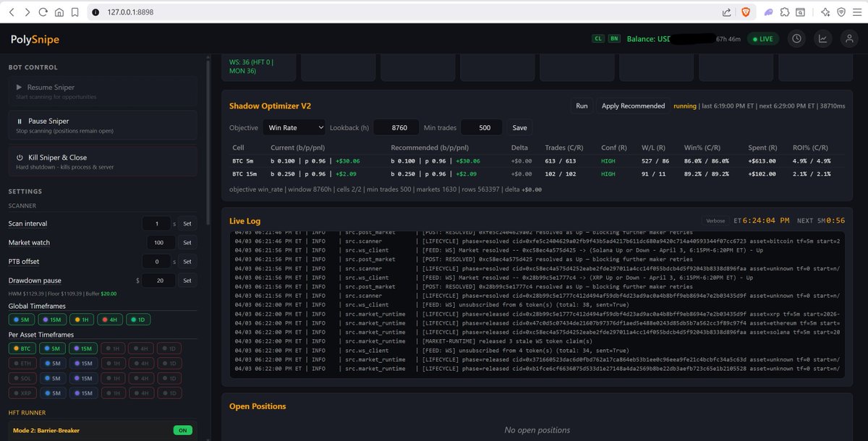The image size is (868, 441).
Task: Click Set button for Market watch
Action: pos(187,242)
